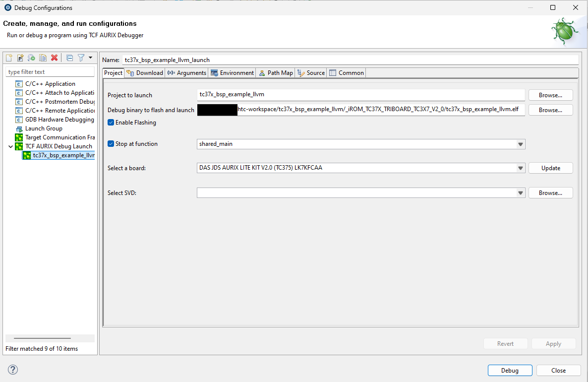Collapse the TCF AURIX Debug Launch node
The width and height of the screenshot is (588, 382).
[11, 146]
